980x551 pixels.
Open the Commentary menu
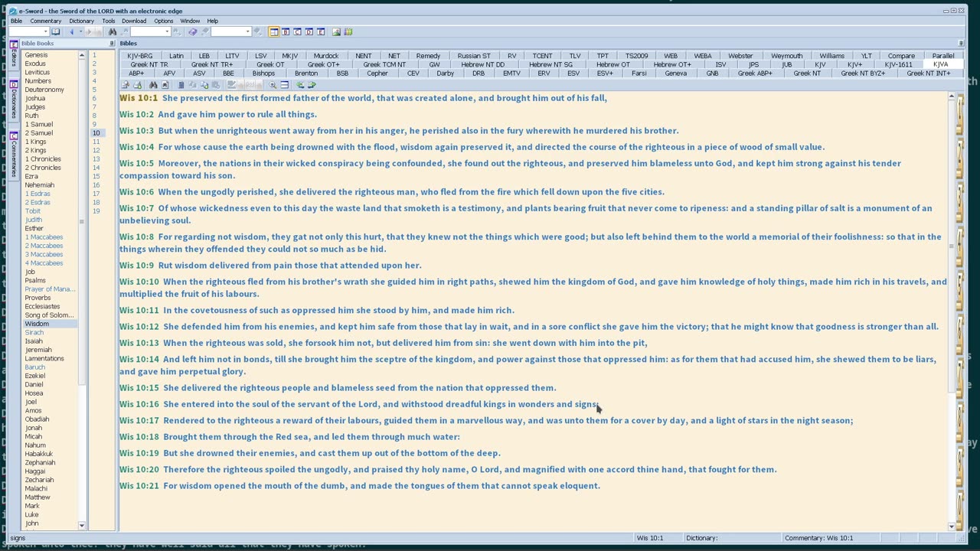[45, 21]
